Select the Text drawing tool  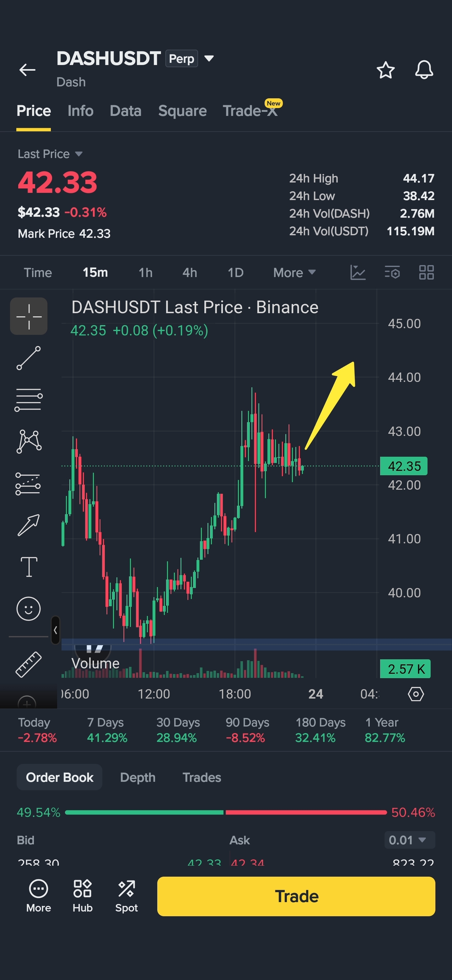click(29, 567)
